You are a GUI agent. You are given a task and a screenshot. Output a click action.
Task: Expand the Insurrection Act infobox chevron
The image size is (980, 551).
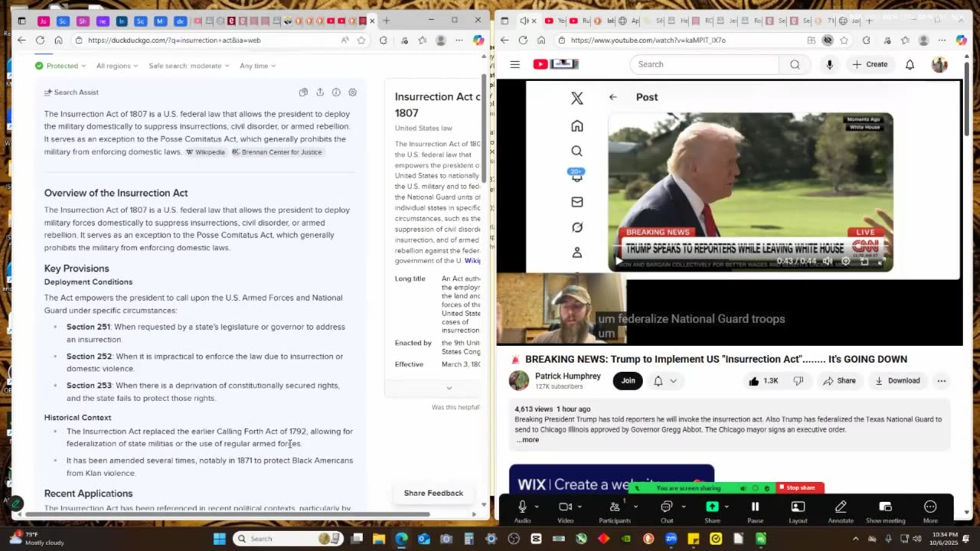449,388
